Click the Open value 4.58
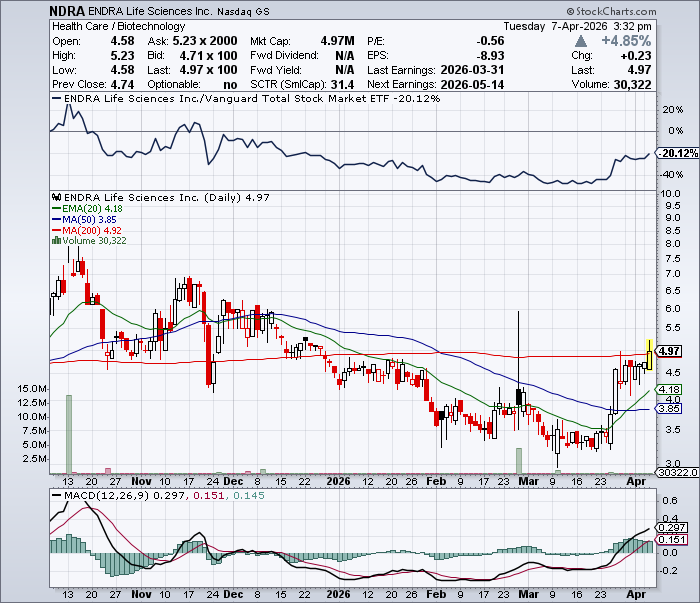Screen dimensions: 700x603 click(x=122, y=41)
